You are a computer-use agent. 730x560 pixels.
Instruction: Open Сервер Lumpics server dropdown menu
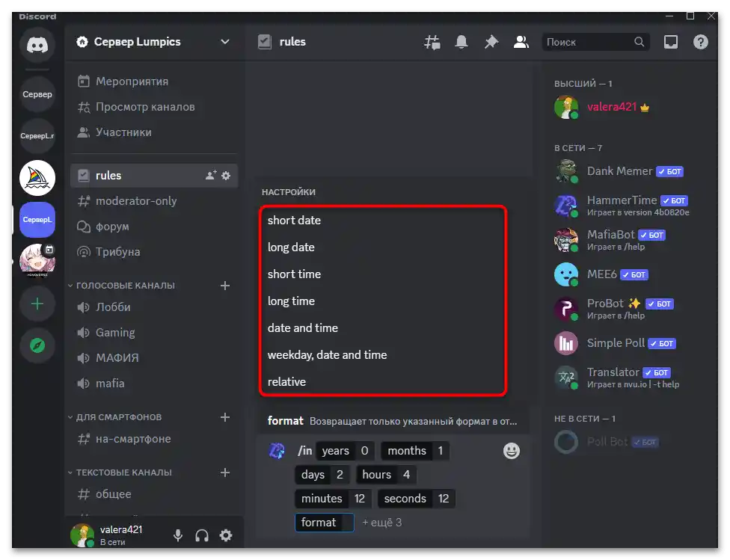point(225,42)
